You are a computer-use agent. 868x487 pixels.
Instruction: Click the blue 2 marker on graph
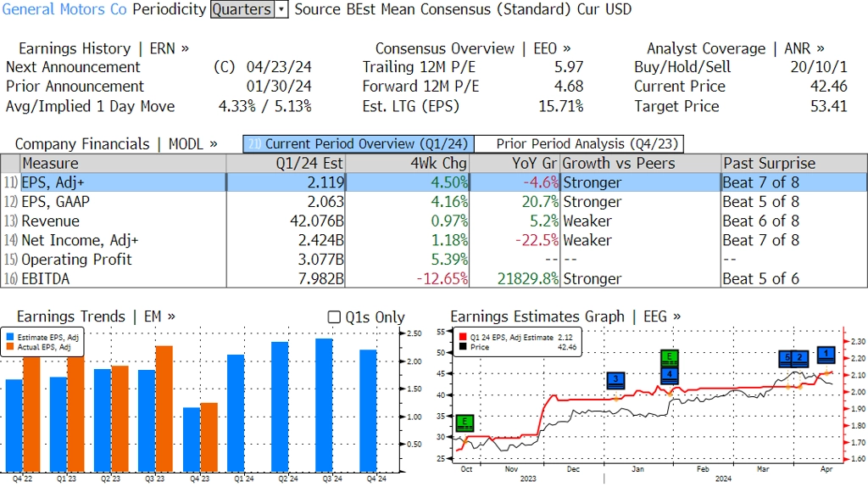coord(800,359)
